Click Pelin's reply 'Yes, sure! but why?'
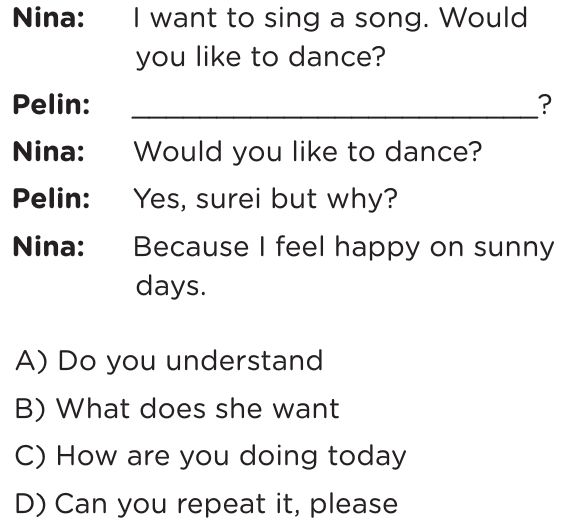The height and width of the screenshot is (524, 562). click(x=266, y=200)
